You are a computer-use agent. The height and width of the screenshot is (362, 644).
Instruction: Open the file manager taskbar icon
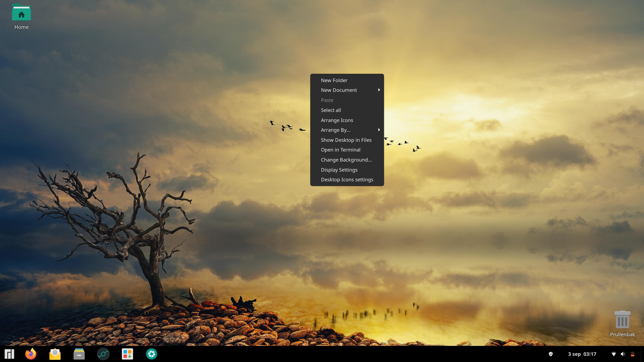pyautogui.click(x=79, y=354)
